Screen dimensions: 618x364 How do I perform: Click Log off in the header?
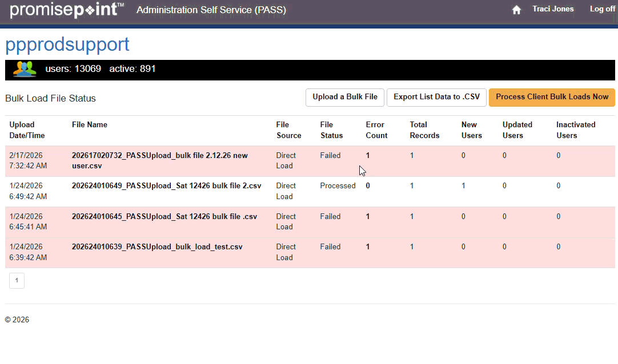[x=602, y=9]
